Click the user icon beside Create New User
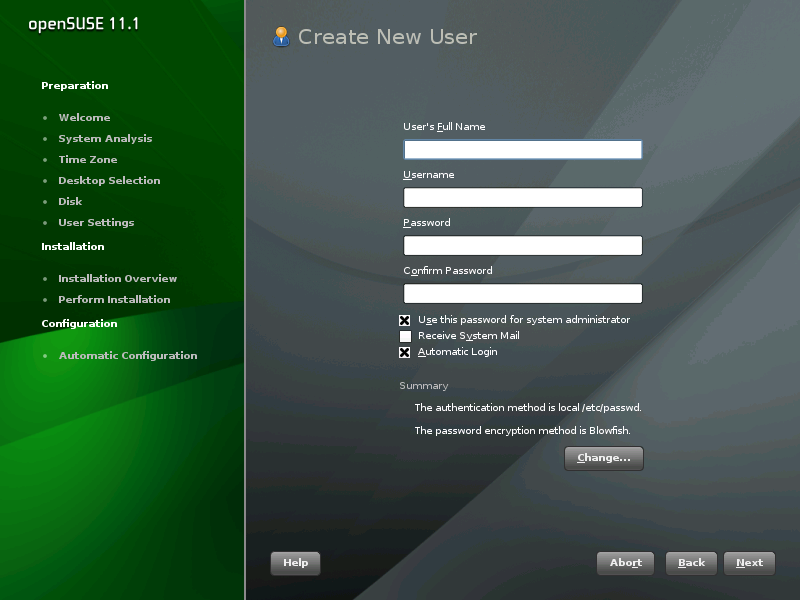The image size is (800, 600). coord(281,37)
